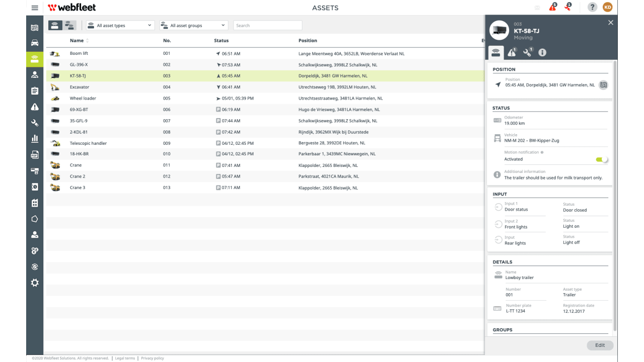Open the KD user profile avatar

click(608, 7)
